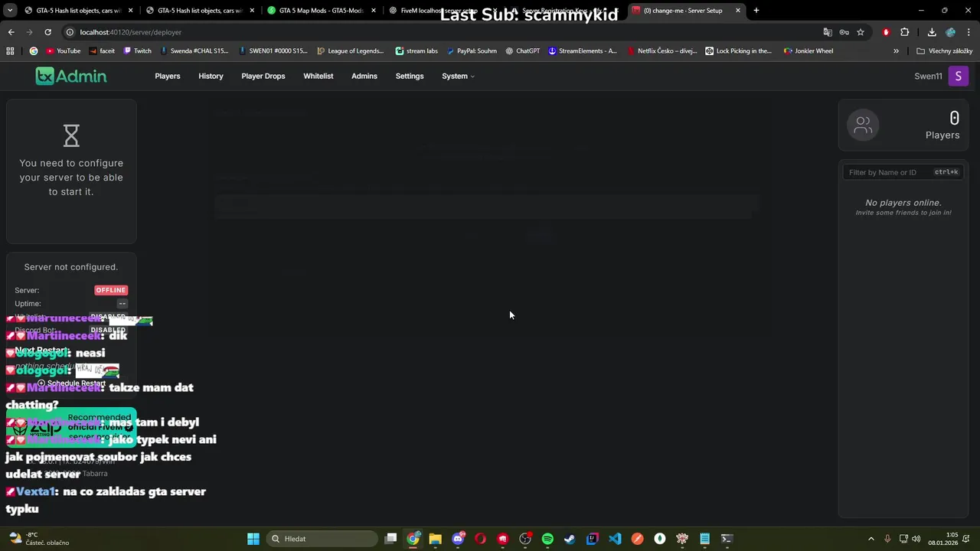Open Steam from the taskbar
The width and height of the screenshot is (980, 551).
click(x=570, y=539)
